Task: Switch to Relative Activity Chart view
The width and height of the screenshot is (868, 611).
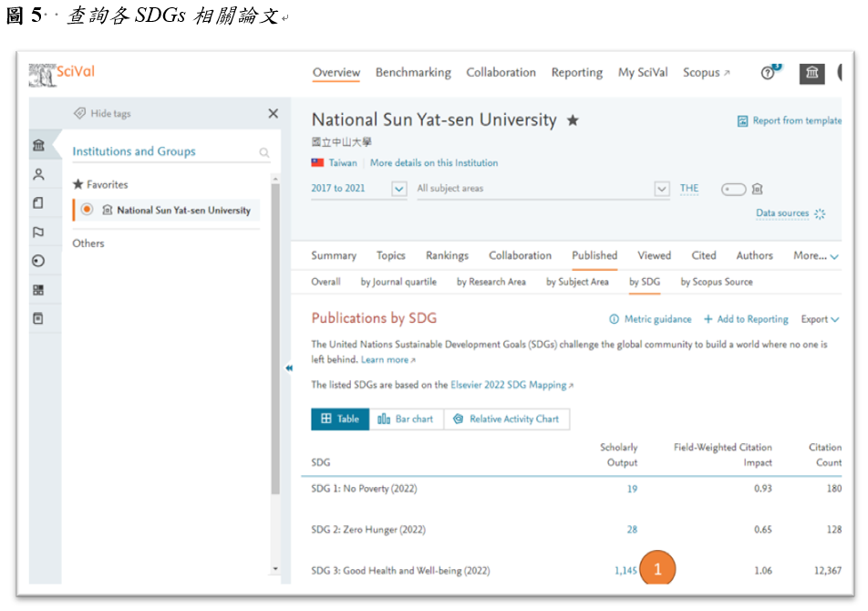Action: [x=507, y=419]
